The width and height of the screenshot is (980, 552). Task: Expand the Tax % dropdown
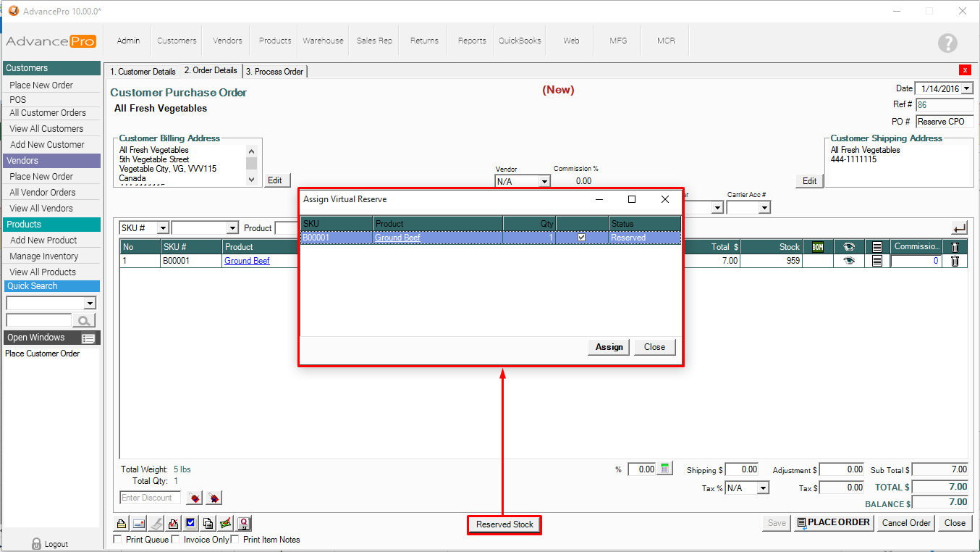[x=763, y=488]
